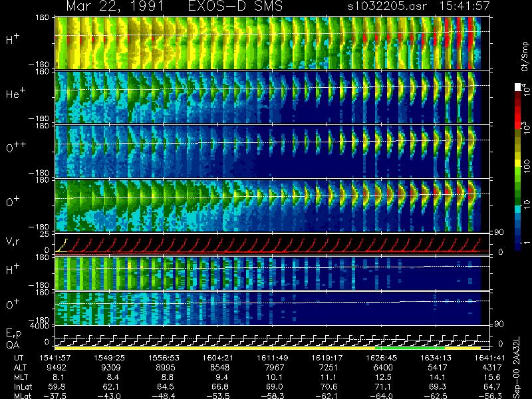This screenshot has height=399, width=532.
Task: Click the "Ct/Smp" color bar unit label
Action: pos(525,57)
